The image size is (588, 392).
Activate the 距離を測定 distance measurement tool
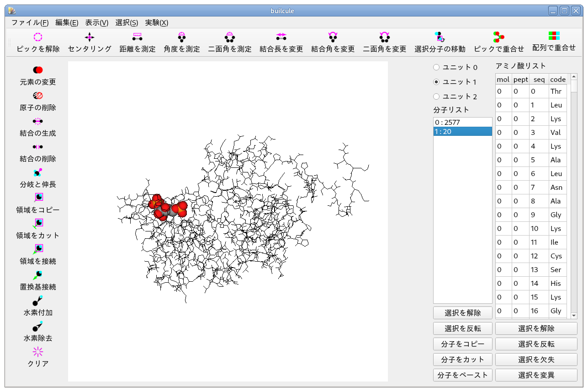pyautogui.click(x=137, y=38)
